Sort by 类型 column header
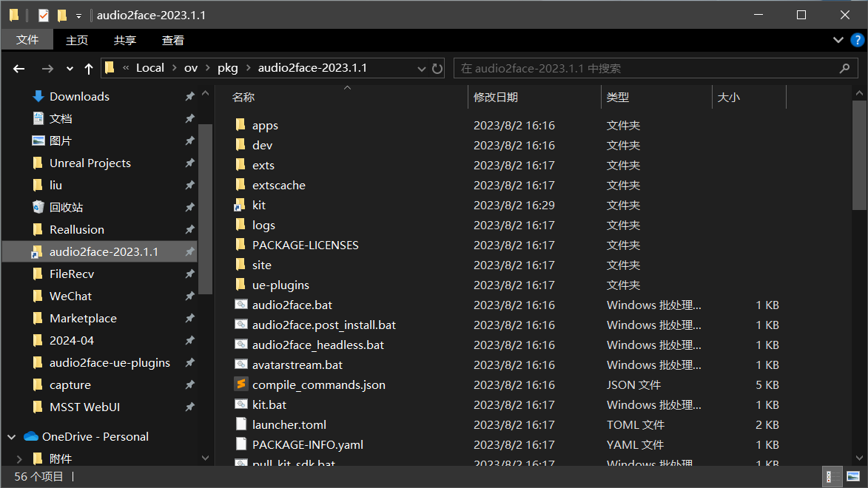The image size is (868, 488). [618, 97]
